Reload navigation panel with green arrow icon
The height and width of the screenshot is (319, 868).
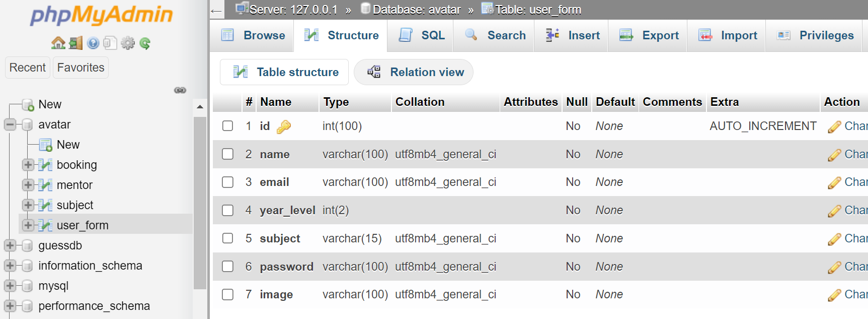[145, 43]
